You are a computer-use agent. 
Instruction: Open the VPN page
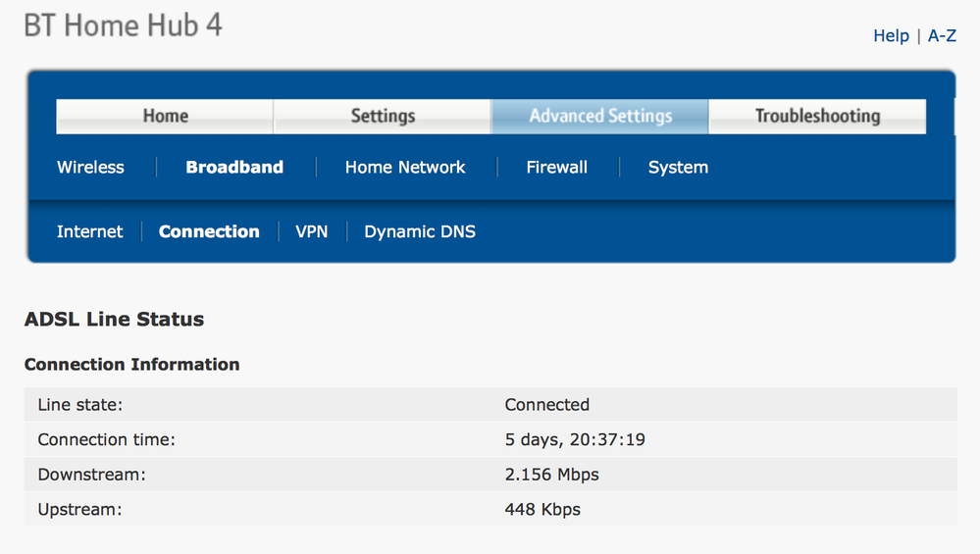coord(311,231)
